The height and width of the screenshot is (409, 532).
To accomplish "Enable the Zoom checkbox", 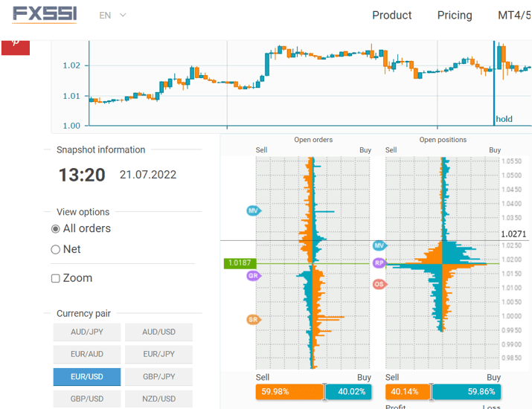I will [56, 278].
